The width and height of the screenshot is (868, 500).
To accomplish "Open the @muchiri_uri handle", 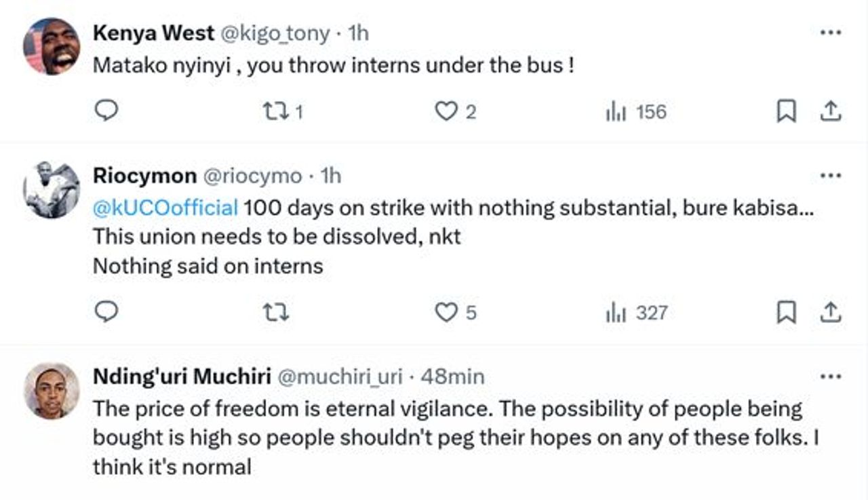I will point(340,377).
